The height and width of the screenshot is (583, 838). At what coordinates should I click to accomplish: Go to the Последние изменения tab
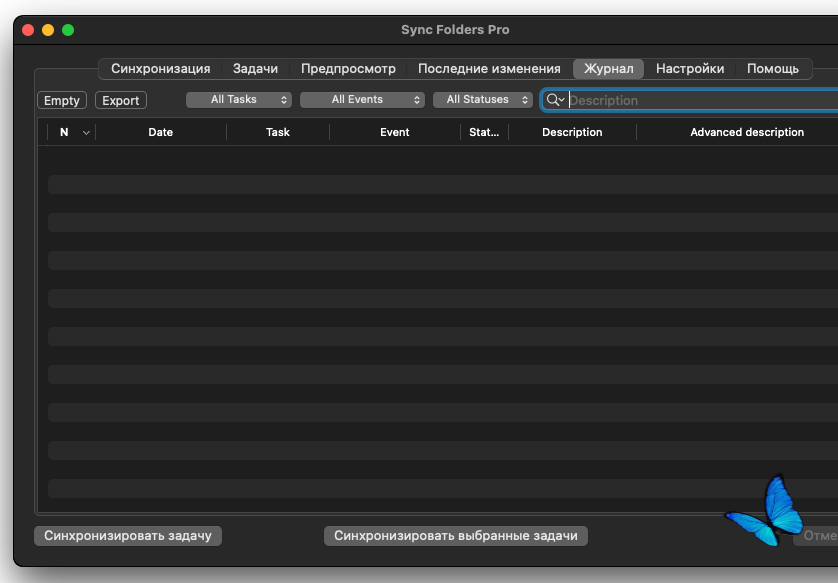pos(489,69)
